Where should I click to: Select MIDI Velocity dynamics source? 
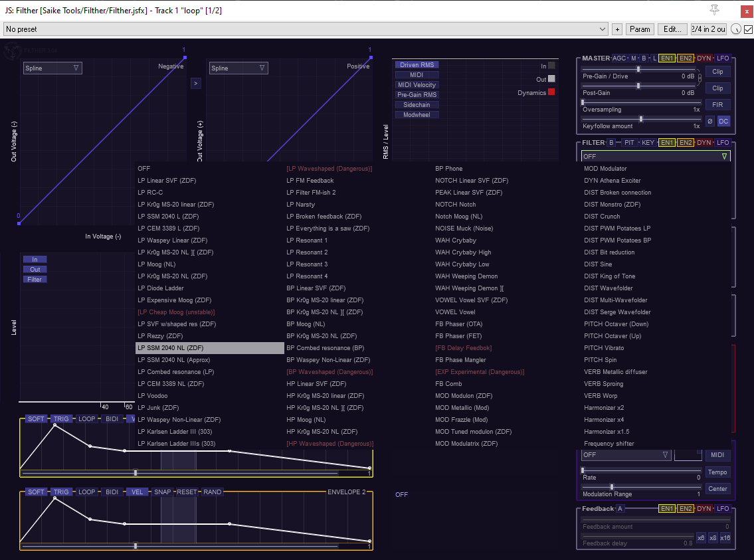[417, 85]
